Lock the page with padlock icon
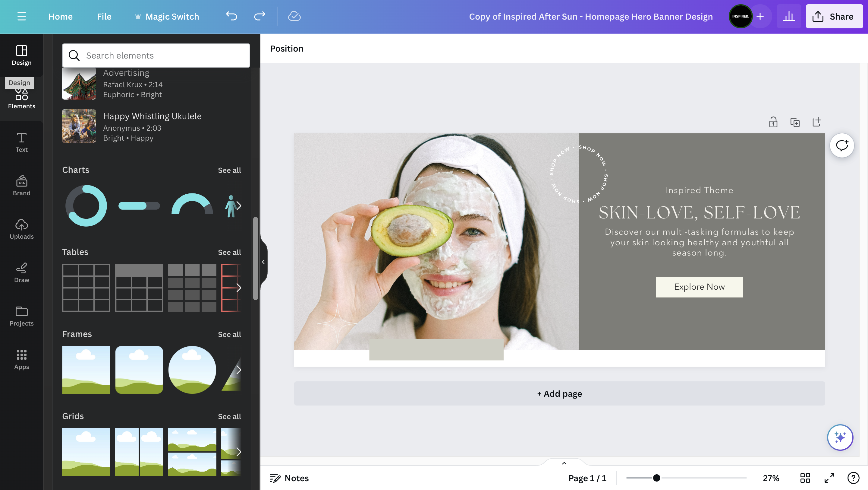Image resolution: width=868 pixels, height=490 pixels. tap(773, 122)
